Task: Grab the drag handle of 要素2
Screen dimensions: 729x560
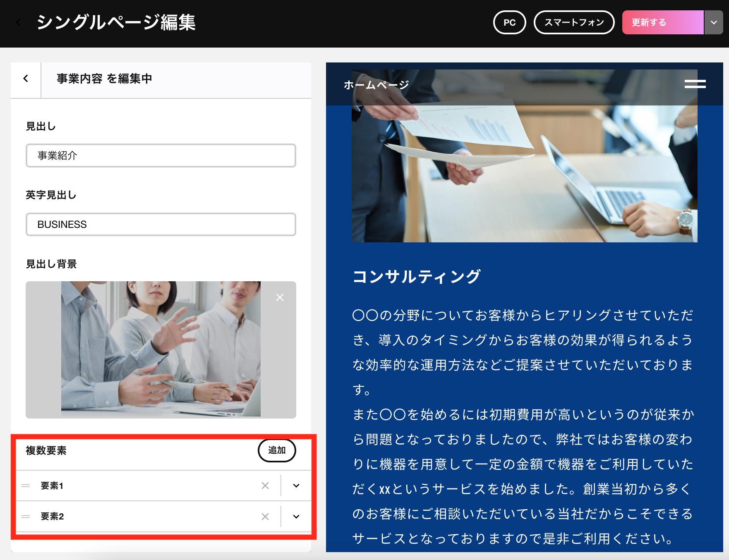Action: pos(26,517)
